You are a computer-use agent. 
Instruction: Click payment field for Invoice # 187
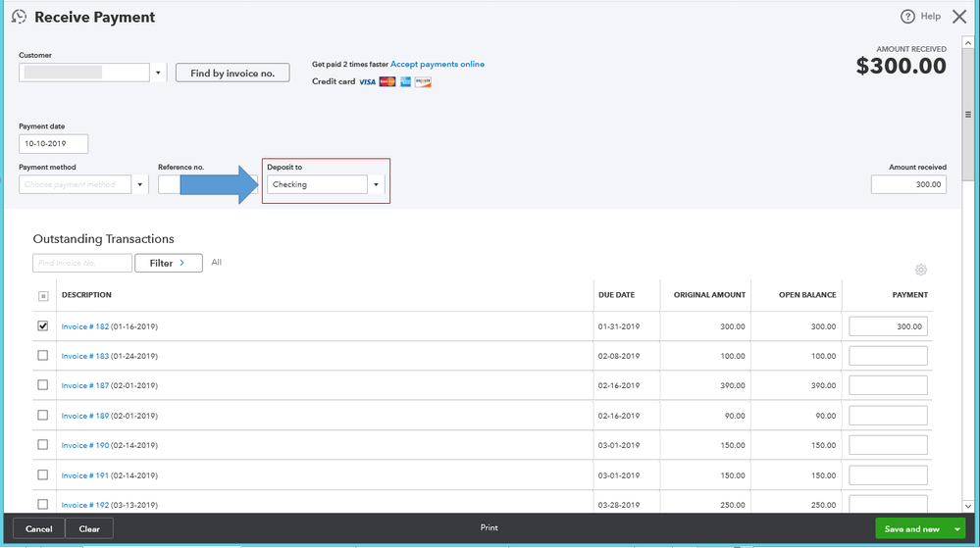[x=888, y=385]
